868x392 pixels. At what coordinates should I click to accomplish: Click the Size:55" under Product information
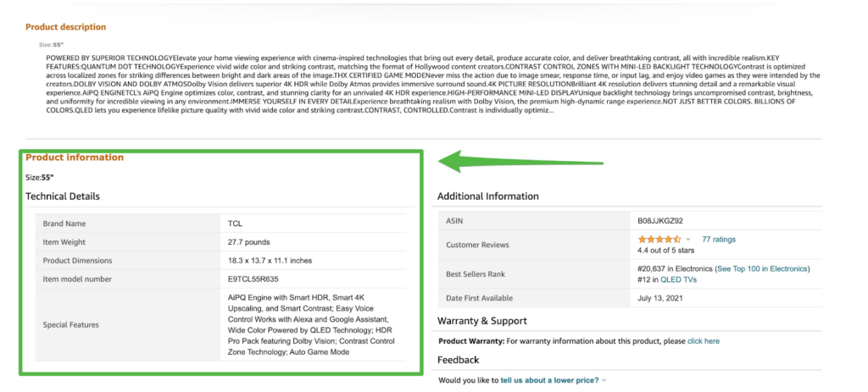coord(40,178)
